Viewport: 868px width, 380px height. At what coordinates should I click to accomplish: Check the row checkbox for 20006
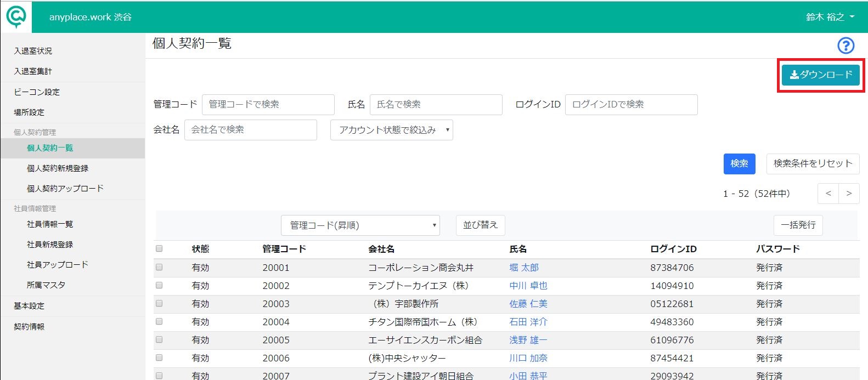click(159, 358)
